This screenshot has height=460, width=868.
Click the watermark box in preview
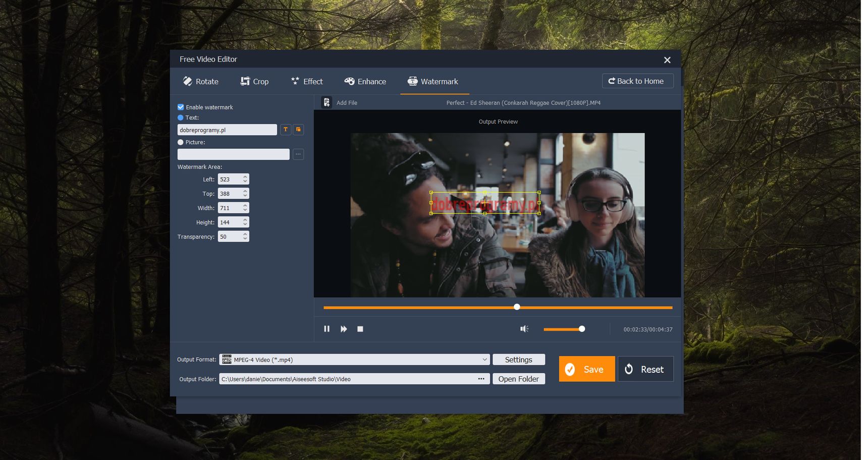point(485,203)
